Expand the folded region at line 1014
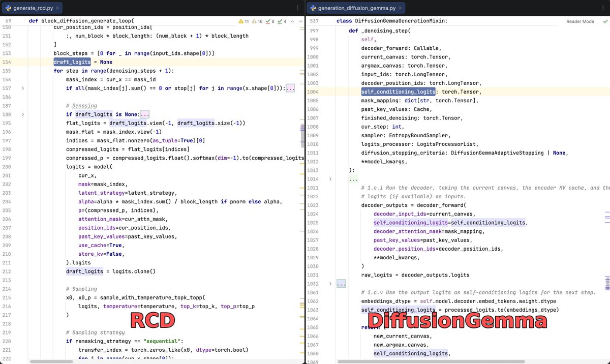The height and width of the screenshot is (364, 610). point(330,179)
